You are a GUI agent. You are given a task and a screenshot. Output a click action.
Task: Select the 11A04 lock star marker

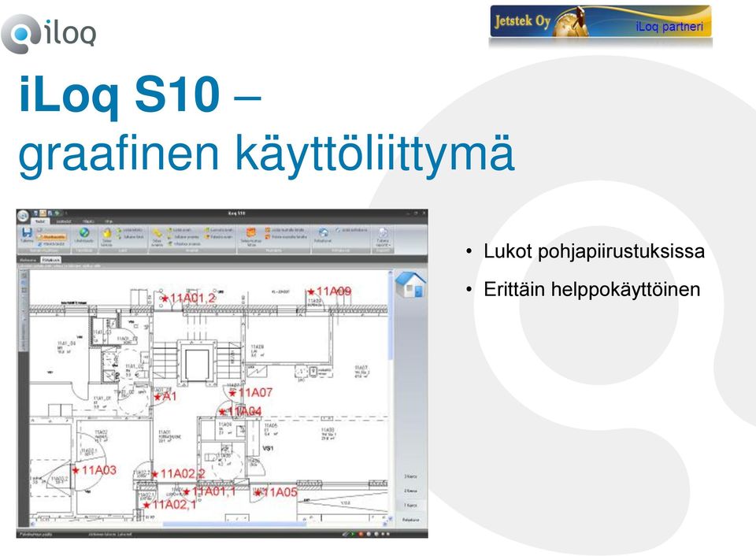pyautogui.click(x=222, y=412)
